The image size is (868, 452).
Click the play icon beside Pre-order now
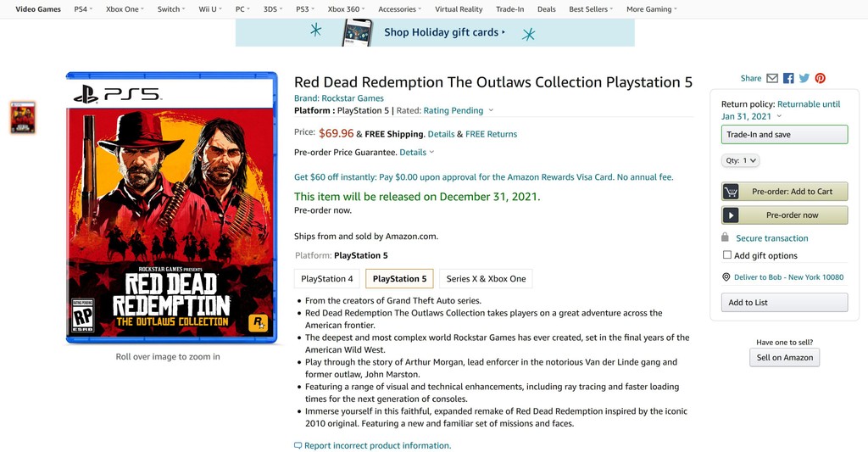tap(731, 215)
